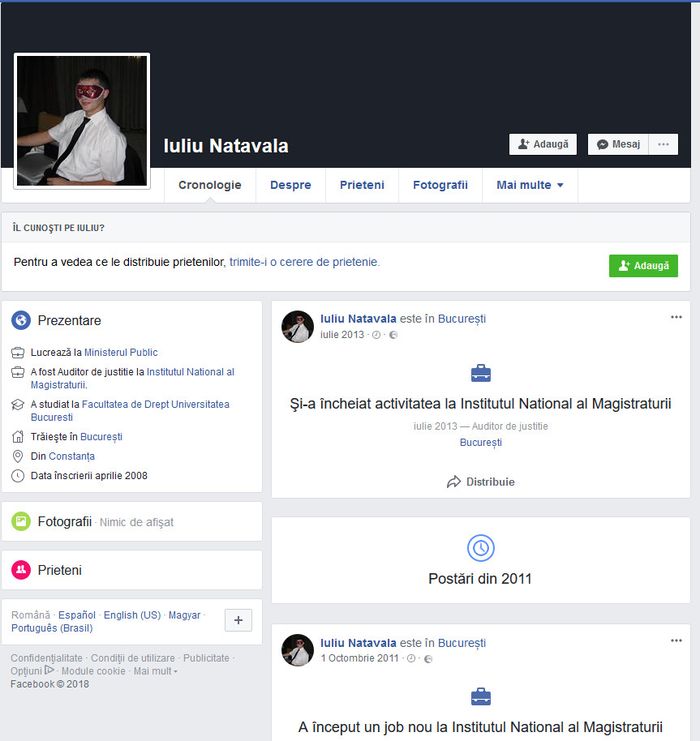Open the Fotografii tab

[441, 185]
